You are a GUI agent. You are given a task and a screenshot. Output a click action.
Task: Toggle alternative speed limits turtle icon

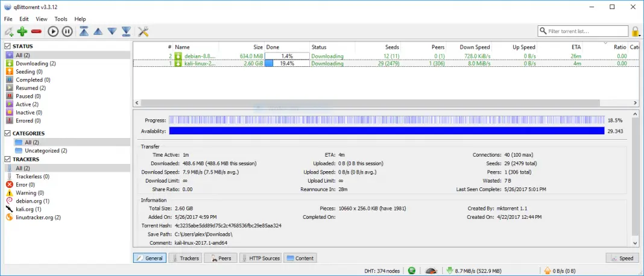(x=431, y=271)
